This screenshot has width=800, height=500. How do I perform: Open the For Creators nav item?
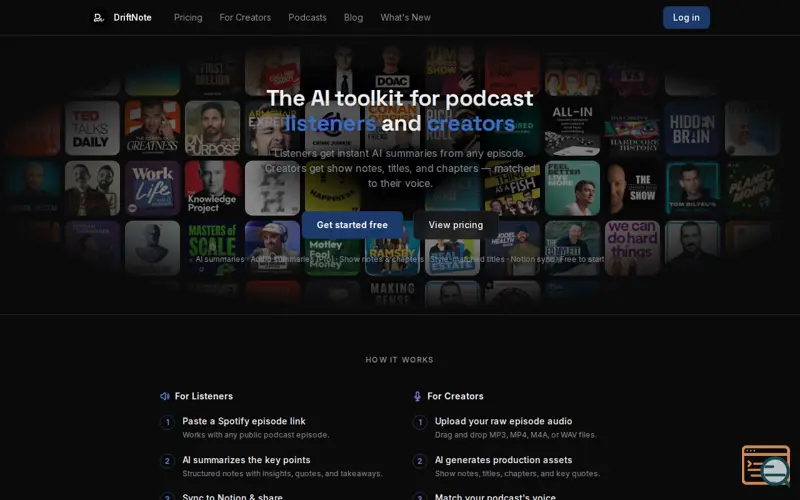[x=245, y=18]
